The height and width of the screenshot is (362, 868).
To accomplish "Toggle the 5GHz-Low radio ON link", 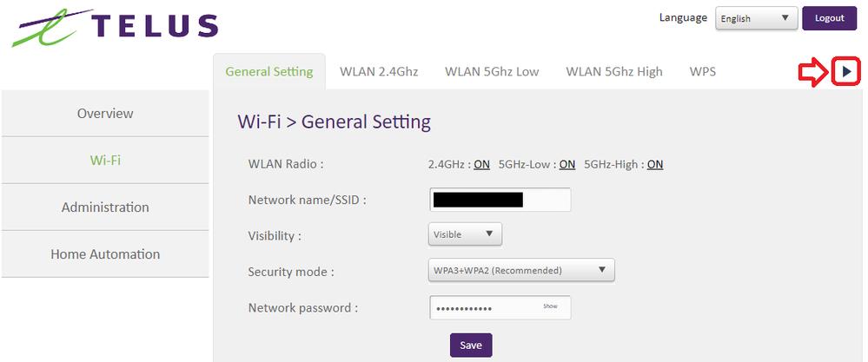I will [x=567, y=164].
